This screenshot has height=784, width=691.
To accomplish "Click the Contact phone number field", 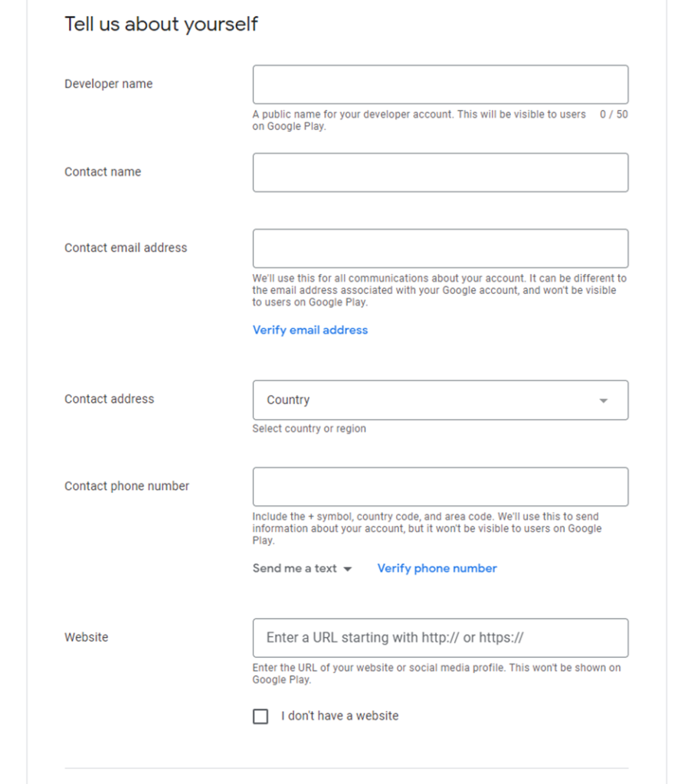I will point(440,486).
